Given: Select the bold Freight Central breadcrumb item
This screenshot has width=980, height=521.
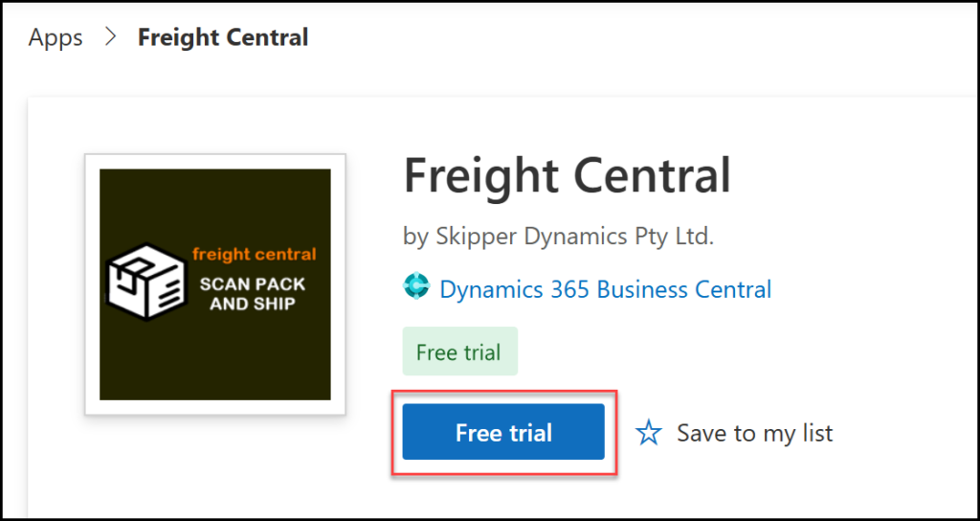Looking at the screenshot, I should (x=223, y=38).
